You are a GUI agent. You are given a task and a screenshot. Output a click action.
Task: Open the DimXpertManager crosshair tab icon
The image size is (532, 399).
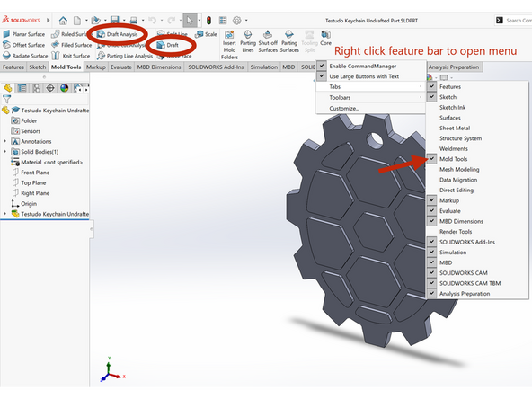pos(50,88)
